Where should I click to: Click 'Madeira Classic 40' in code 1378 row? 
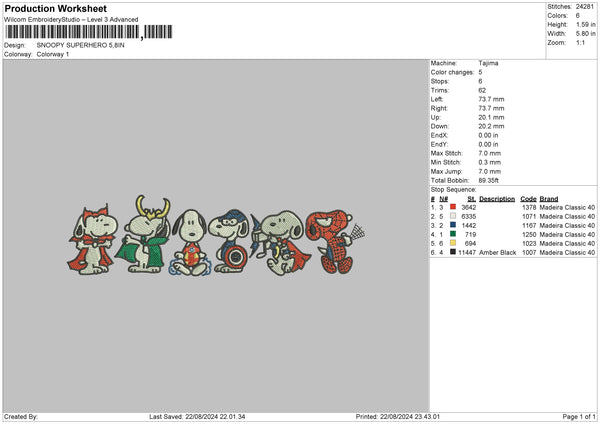tap(567, 207)
